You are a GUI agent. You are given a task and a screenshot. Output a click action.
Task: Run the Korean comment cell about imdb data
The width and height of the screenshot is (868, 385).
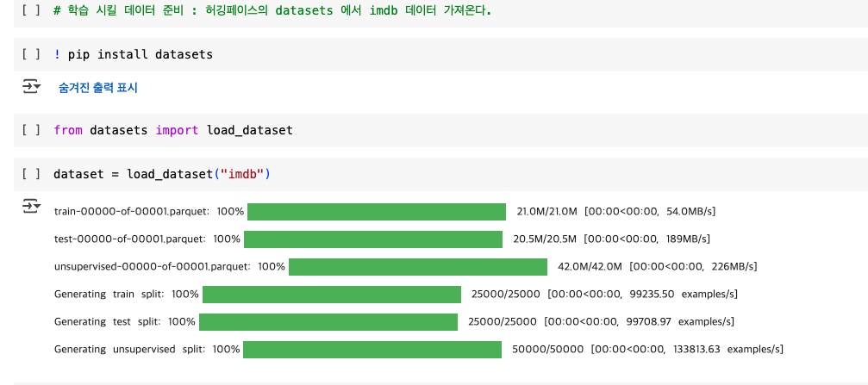pos(31,10)
